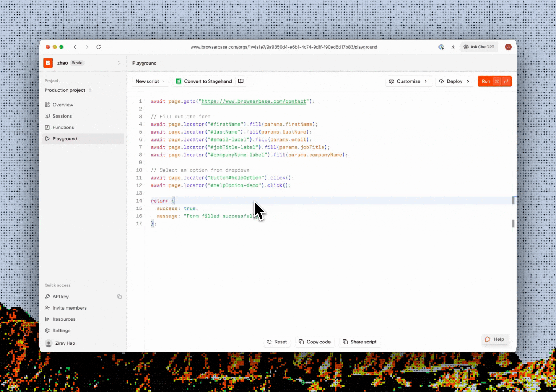The image size is (556, 392).
Task: Open the user profile avatar in the browser toolbar
Action: coord(508,47)
